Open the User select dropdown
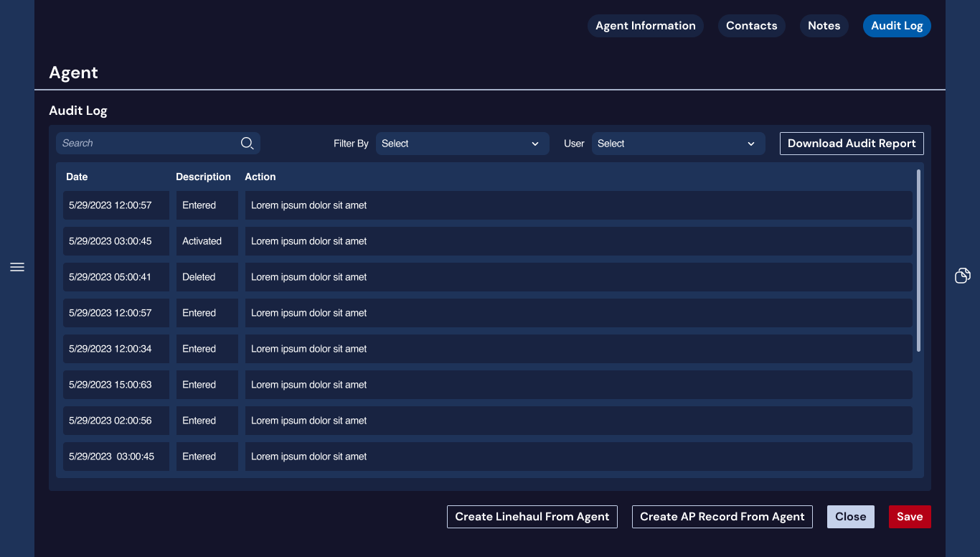Screen dimensions: 980x557 tap(678, 144)
